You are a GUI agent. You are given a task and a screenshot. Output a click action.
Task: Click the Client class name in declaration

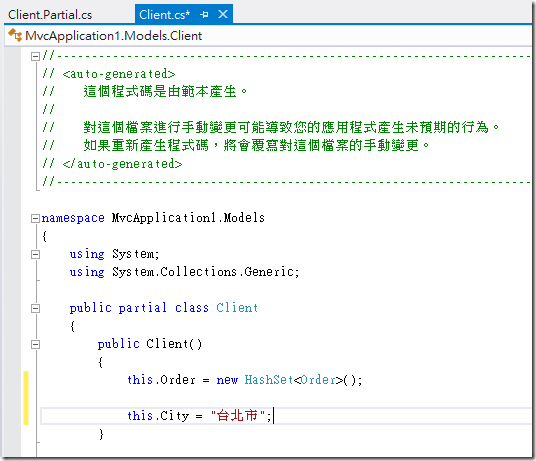[237, 308]
